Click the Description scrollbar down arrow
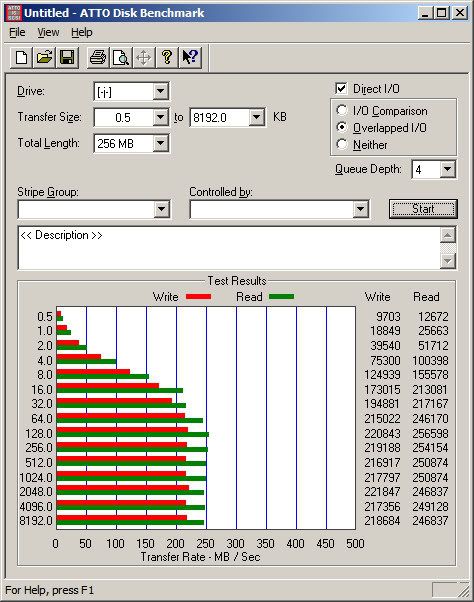 [448, 261]
